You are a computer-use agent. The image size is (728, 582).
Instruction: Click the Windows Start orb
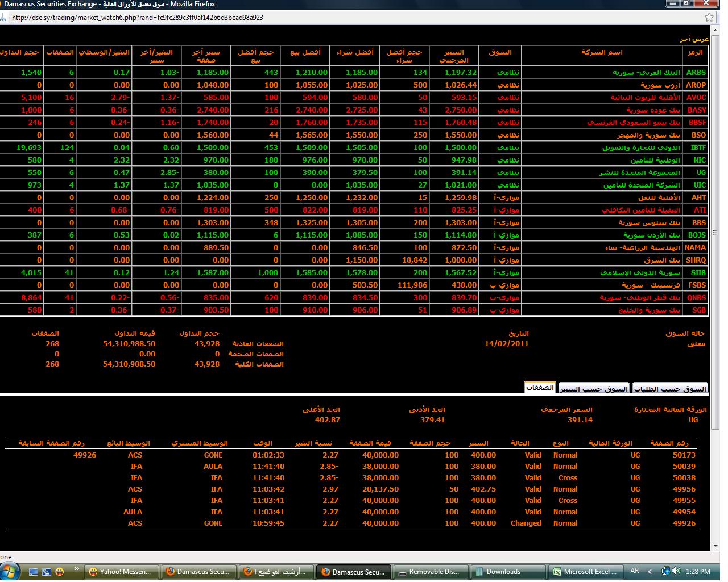pos(11,571)
